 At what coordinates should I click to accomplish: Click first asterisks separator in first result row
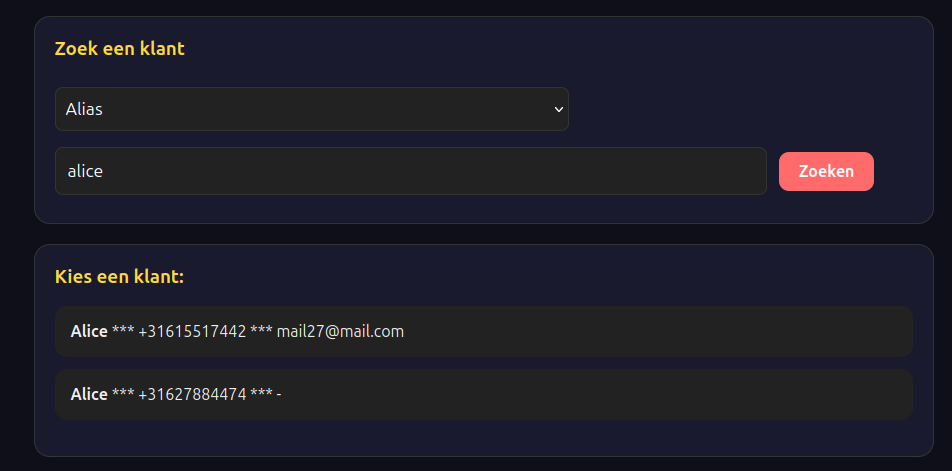coord(123,332)
